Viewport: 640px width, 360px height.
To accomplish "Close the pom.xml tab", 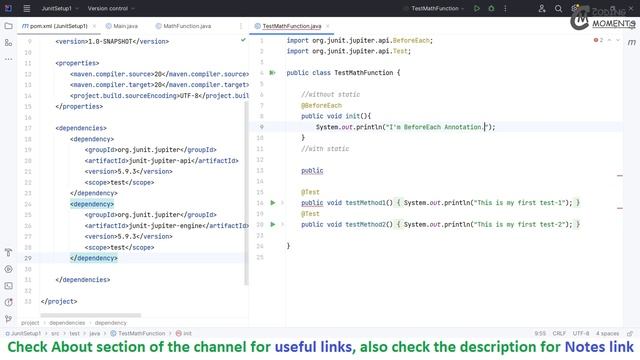I will 94,26.
